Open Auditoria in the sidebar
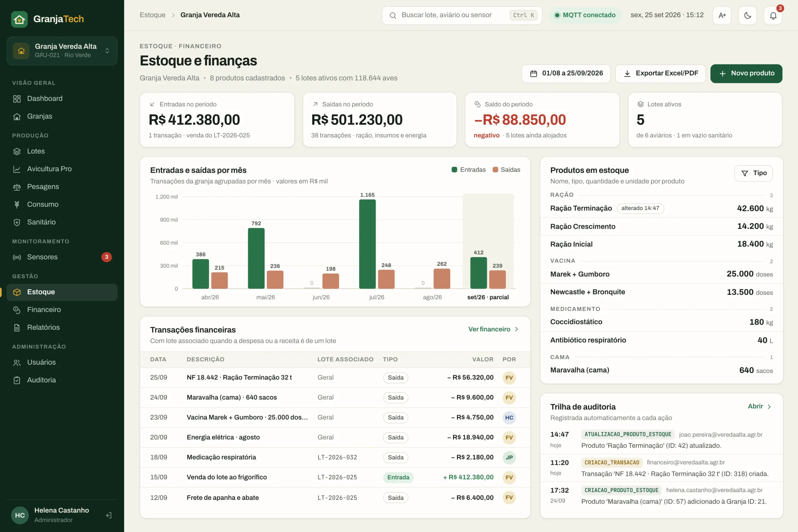 (x=62, y=380)
